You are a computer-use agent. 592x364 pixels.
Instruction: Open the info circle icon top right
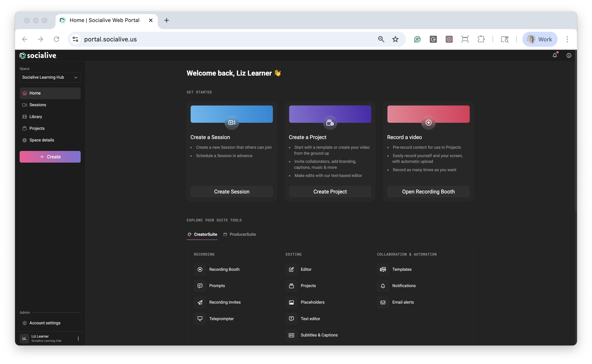point(569,56)
